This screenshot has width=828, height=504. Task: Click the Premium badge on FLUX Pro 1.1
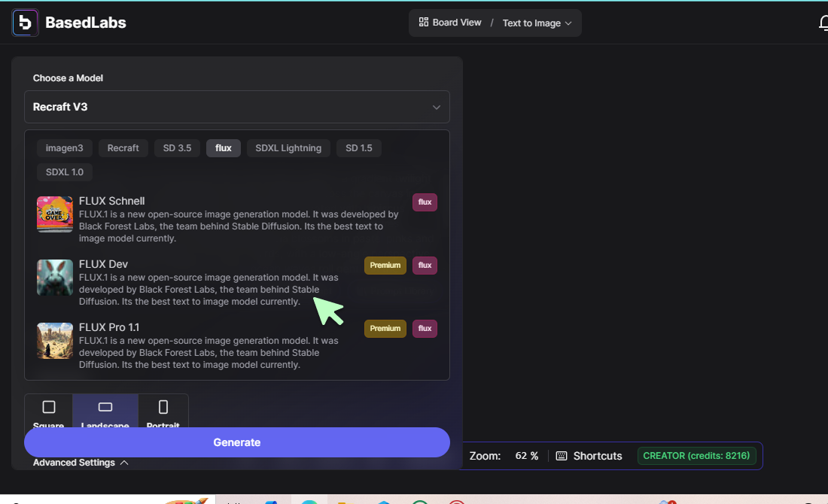click(385, 329)
